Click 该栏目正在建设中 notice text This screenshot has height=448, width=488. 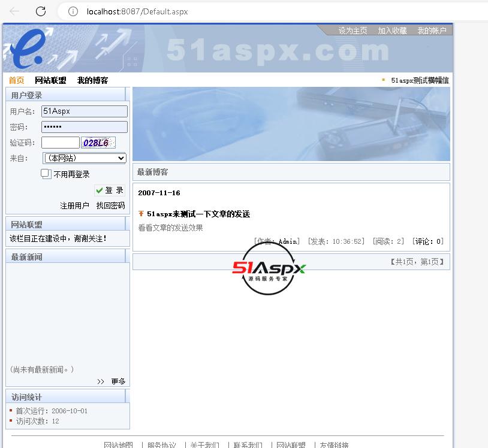pyautogui.click(x=58, y=238)
